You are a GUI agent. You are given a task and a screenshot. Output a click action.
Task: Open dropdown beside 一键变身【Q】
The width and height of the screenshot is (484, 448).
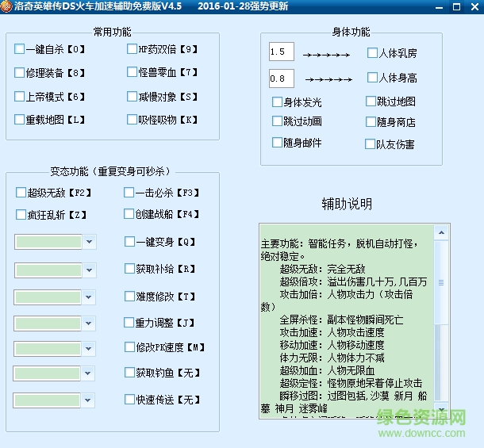point(89,242)
